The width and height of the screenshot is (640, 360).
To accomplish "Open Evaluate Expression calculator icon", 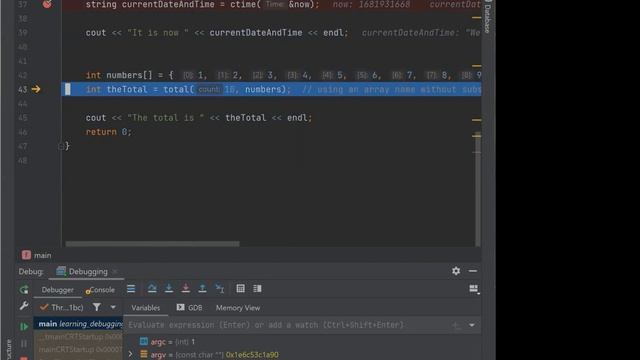I will tap(240, 289).
